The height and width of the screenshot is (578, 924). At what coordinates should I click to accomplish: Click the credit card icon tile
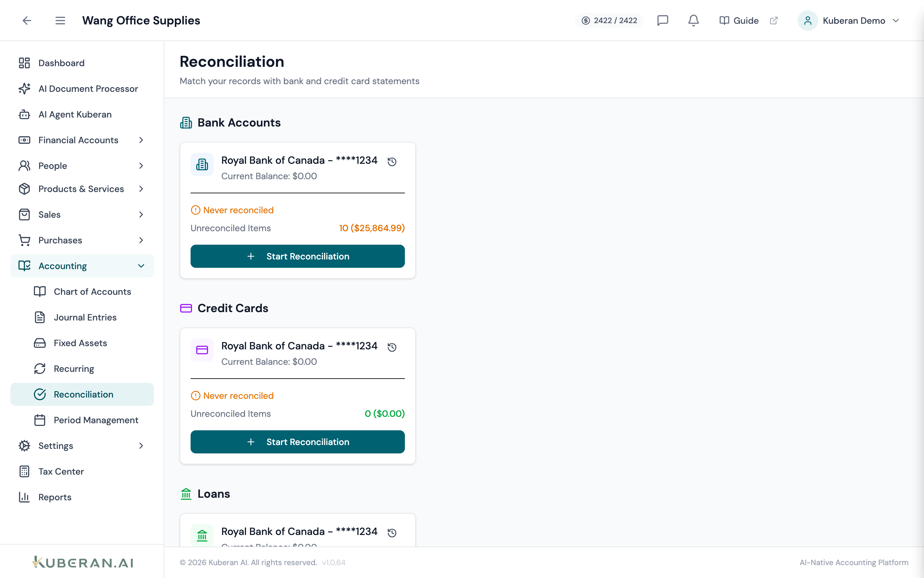202,350
